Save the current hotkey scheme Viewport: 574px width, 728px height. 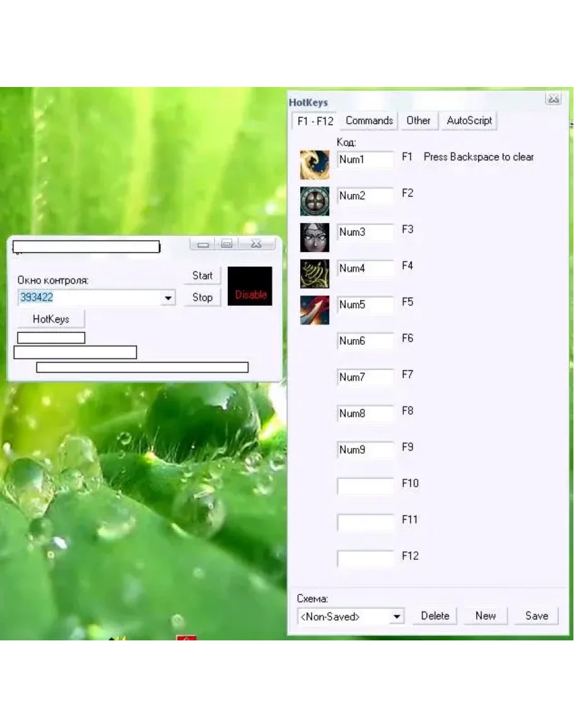[x=536, y=616]
